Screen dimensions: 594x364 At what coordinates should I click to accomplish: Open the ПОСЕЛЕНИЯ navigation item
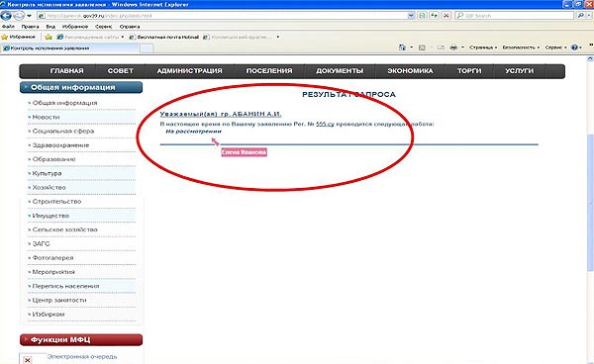pyautogui.click(x=269, y=71)
